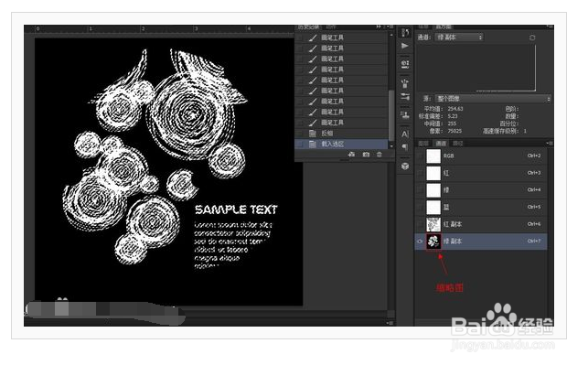Show the 红 副本 channel eye toggle

click(420, 224)
